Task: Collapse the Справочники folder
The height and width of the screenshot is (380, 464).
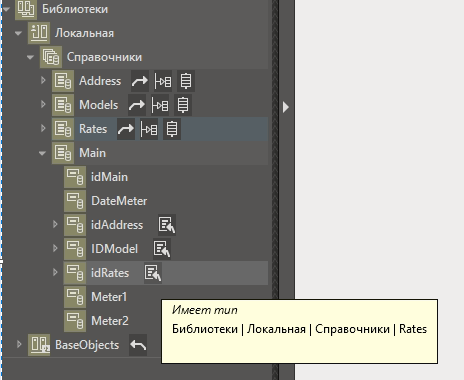Action: [x=30, y=57]
